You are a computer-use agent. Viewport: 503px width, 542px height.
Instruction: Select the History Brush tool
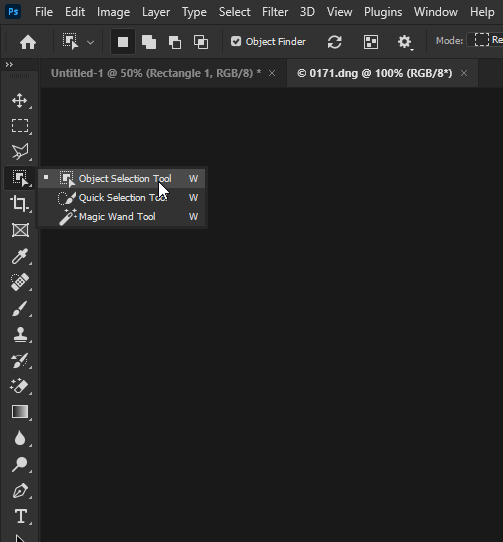coord(20,360)
